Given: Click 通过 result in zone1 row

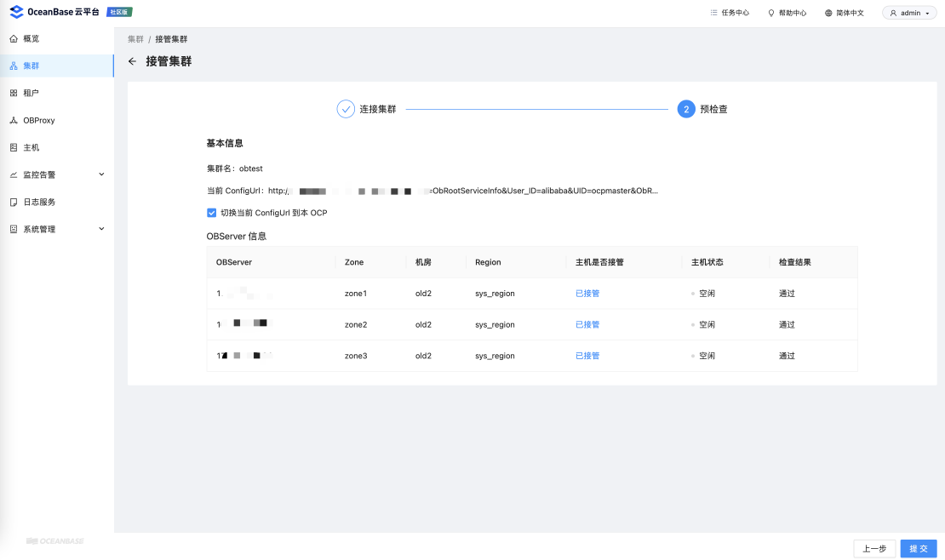Looking at the screenshot, I should tap(787, 294).
